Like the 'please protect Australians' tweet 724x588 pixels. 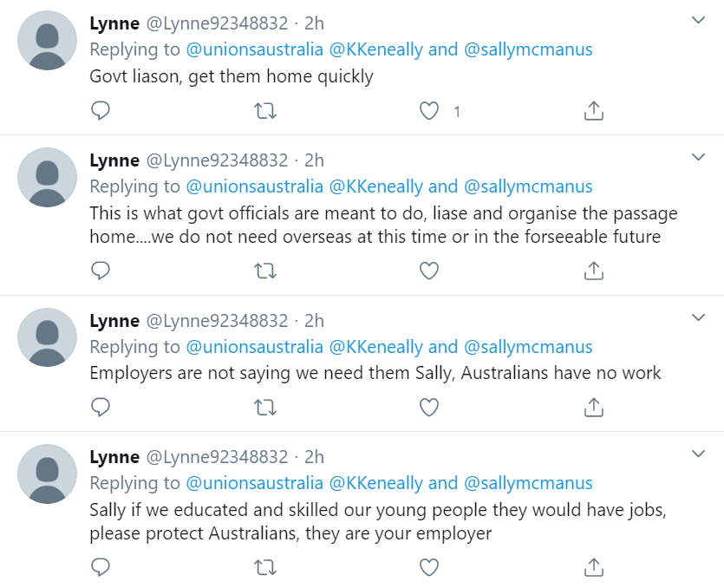428,568
